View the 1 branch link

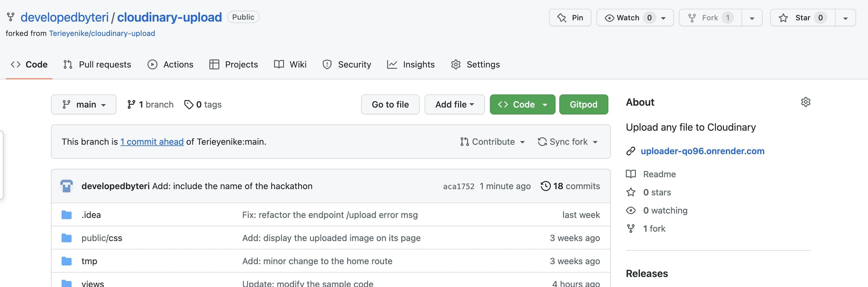click(x=150, y=104)
